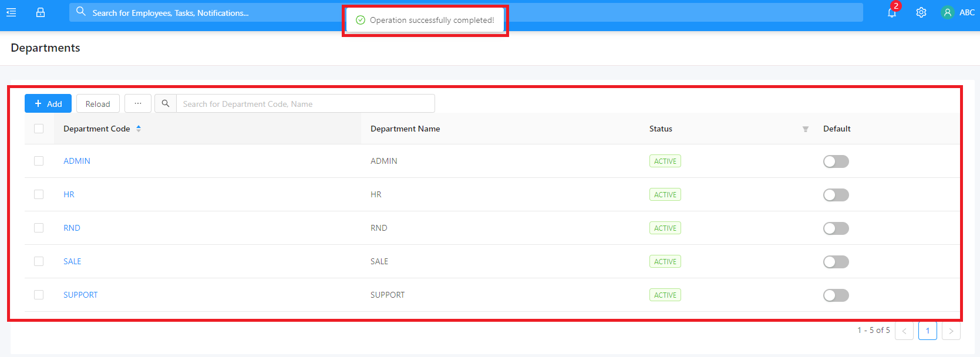Open the HR department link
This screenshot has width=980, height=357.
point(69,194)
